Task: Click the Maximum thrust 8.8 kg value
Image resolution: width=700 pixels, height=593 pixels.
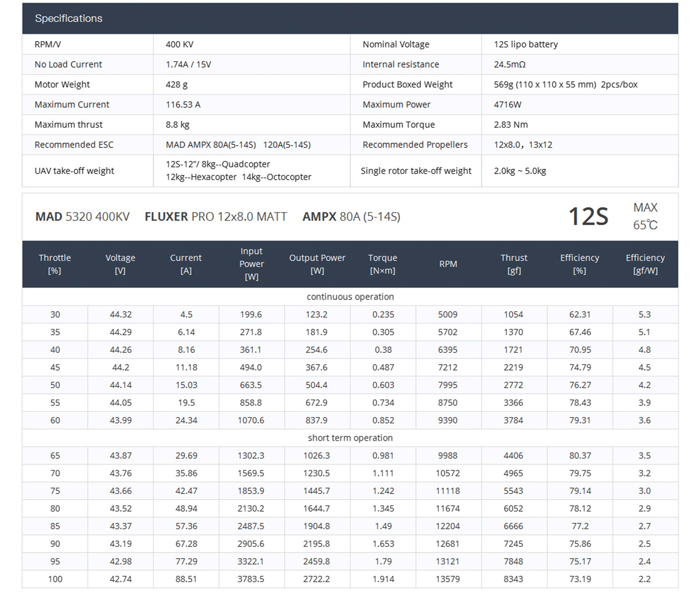Action: pos(177,125)
